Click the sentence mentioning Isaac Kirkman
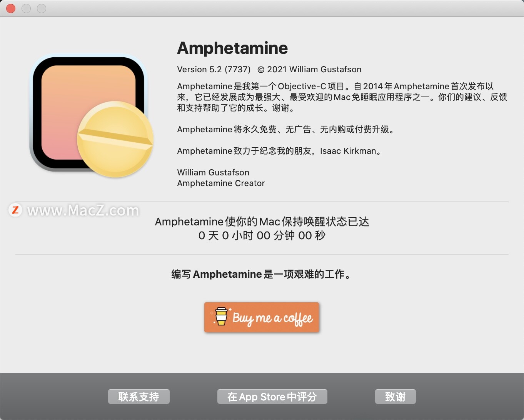 (279, 151)
